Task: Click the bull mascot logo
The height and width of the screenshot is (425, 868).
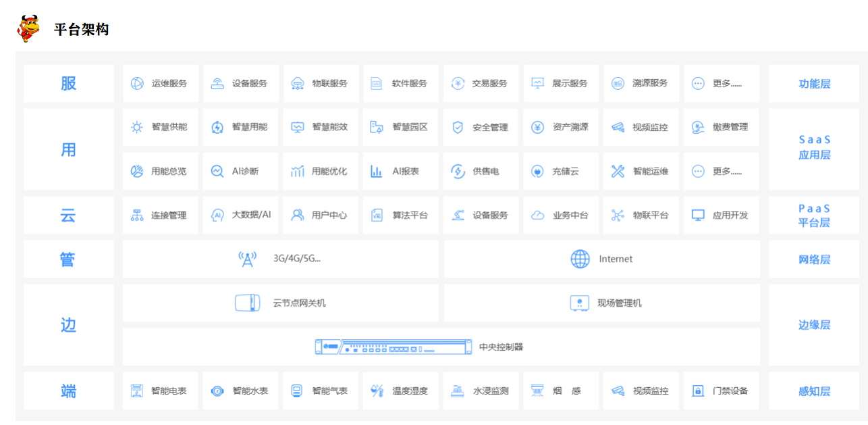Action: coord(28,28)
